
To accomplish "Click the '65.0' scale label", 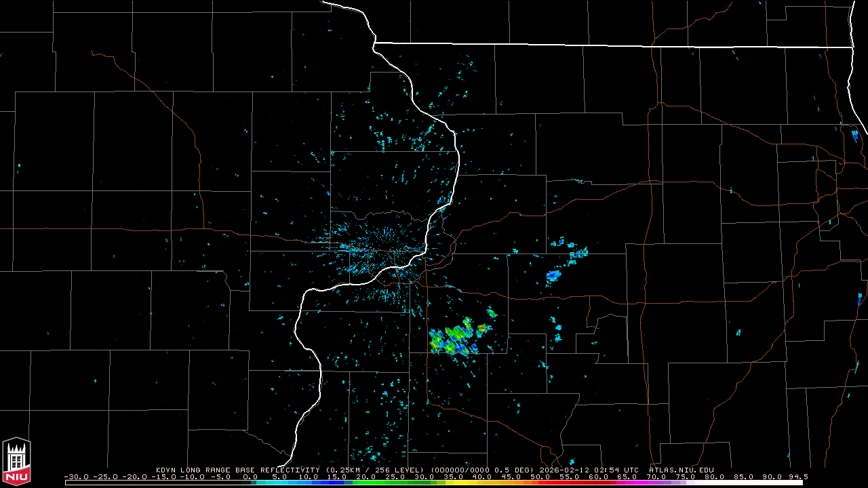I will pyautogui.click(x=628, y=476).
